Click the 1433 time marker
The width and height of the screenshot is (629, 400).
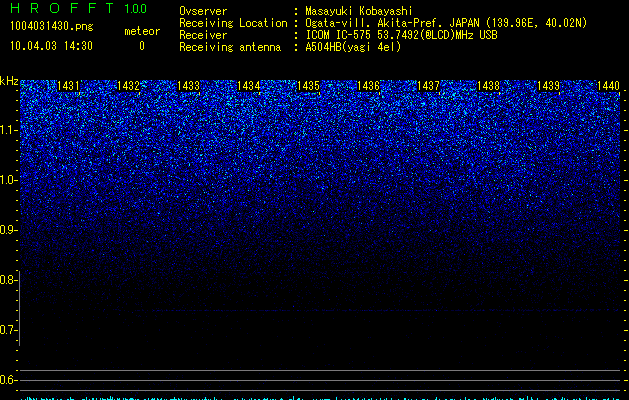tap(189, 86)
